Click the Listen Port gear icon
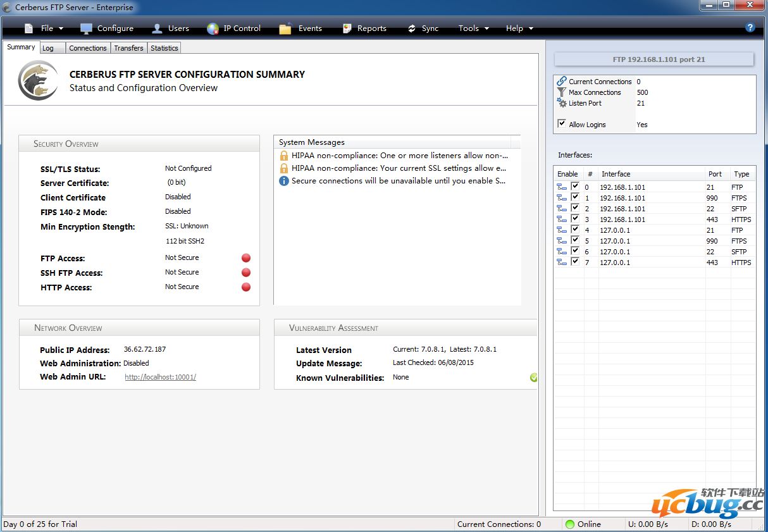Viewport: 768px width, 532px height. pyautogui.click(x=562, y=103)
